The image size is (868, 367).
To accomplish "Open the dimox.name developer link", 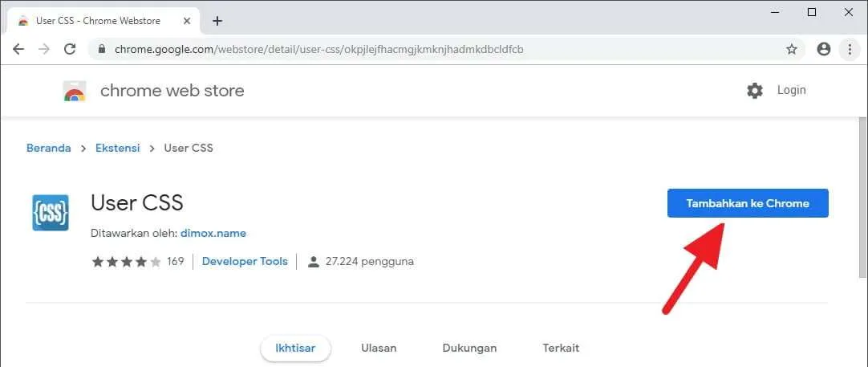I will click(x=213, y=234).
